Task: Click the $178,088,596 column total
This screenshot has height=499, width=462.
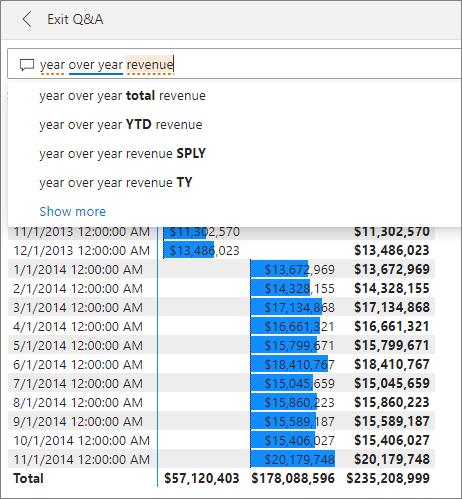Action: pos(293,478)
